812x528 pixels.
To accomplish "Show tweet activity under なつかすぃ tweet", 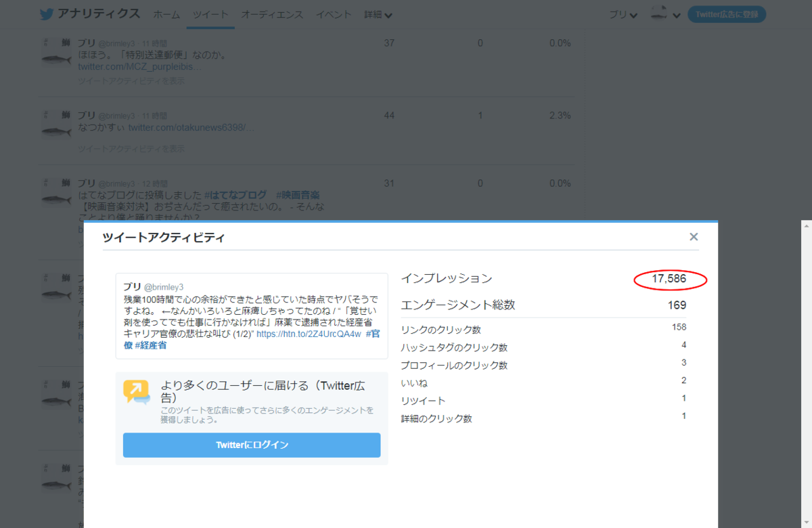I will tap(131, 149).
